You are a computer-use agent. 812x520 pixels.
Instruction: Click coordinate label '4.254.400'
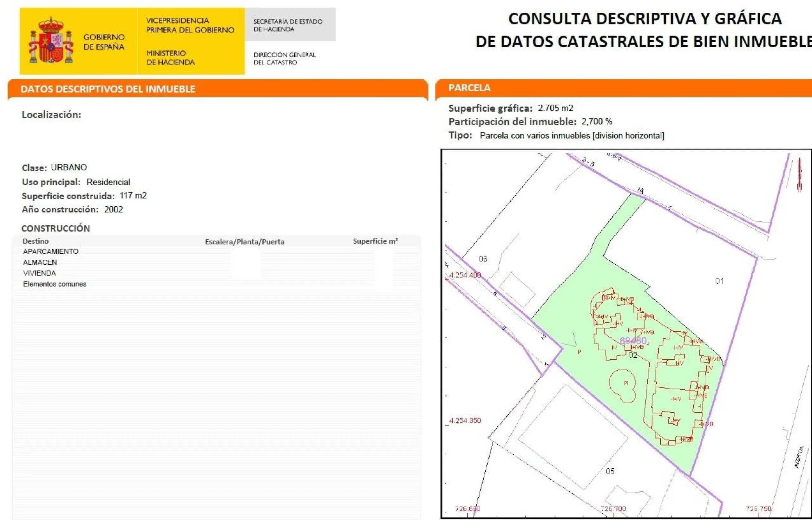(x=465, y=275)
